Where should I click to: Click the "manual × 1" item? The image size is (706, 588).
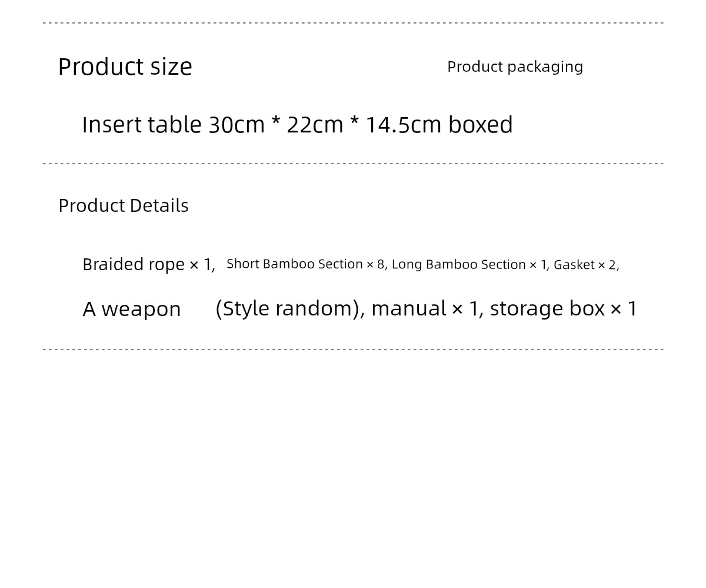[425, 308]
